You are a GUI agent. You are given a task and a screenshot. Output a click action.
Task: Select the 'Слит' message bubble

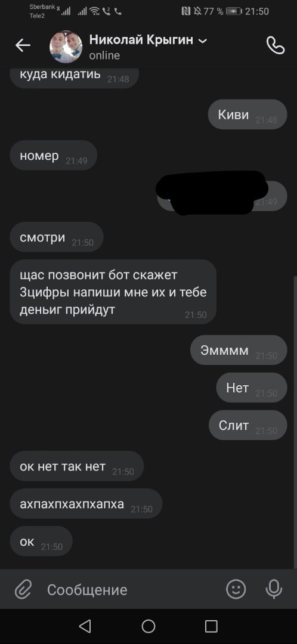(247, 425)
